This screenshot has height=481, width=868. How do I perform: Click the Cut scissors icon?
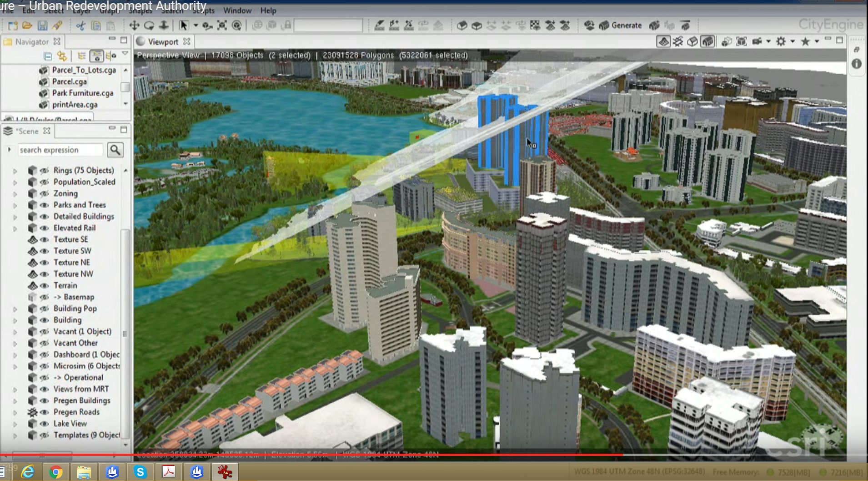click(81, 25)
